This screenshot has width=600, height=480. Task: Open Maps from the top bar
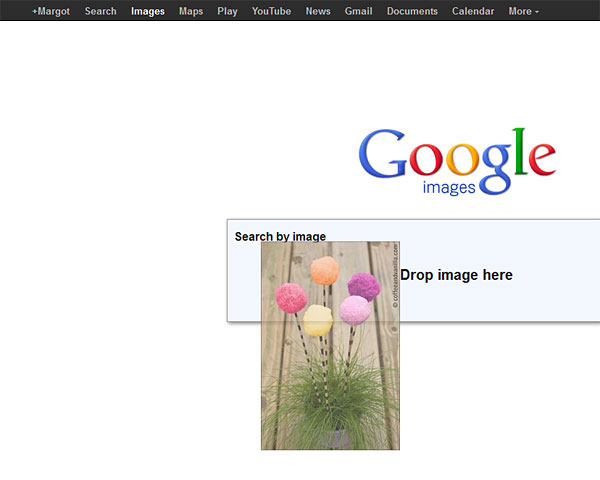(x=191, y=11)
